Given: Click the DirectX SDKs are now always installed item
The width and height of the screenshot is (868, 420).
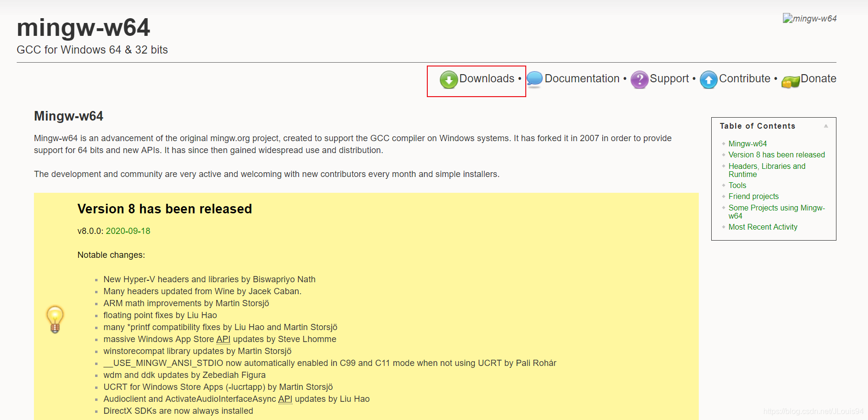Looking at the screenshot, I should coord(178,411).
